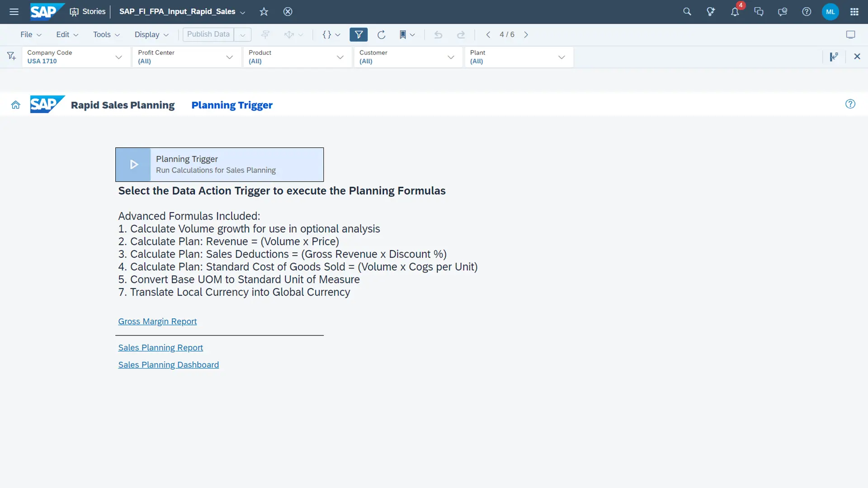Expand the Publish Data dropdown arrow
Screen dimensions: 868x488
243,35
